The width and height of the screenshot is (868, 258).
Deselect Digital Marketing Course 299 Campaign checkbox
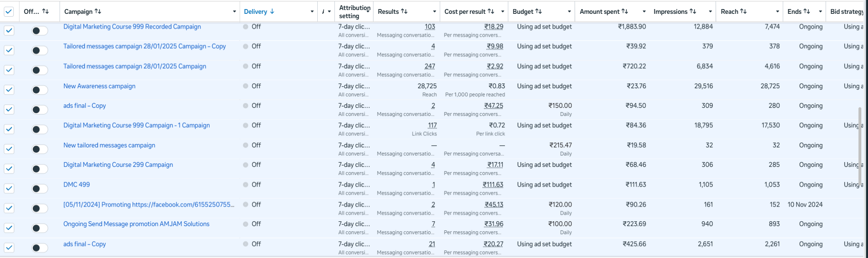pyautogui.click(x=9, y=169)
